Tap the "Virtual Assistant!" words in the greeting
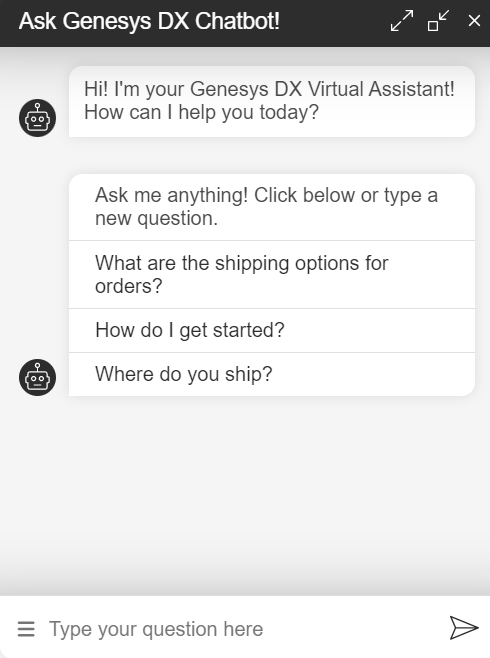Screen dimensions: 490x658 381,89
